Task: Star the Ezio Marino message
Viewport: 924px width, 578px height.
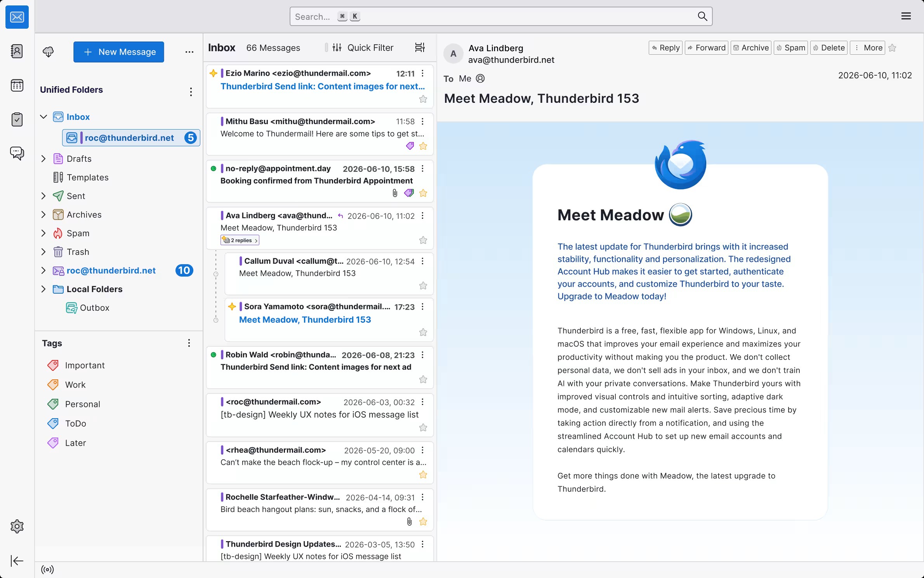Action: click(423, 99)
